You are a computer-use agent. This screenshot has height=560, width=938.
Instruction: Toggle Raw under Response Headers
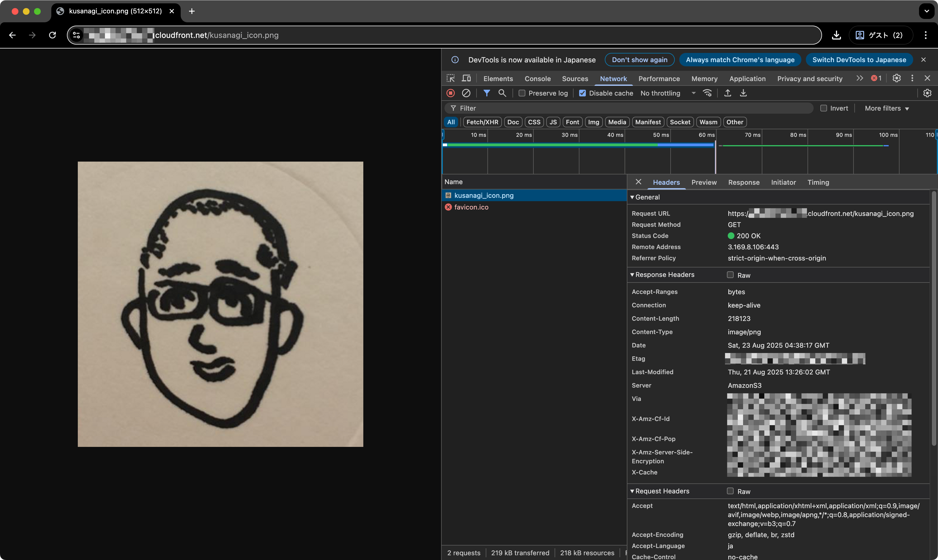pyautogui.click(x=730, y=275)
